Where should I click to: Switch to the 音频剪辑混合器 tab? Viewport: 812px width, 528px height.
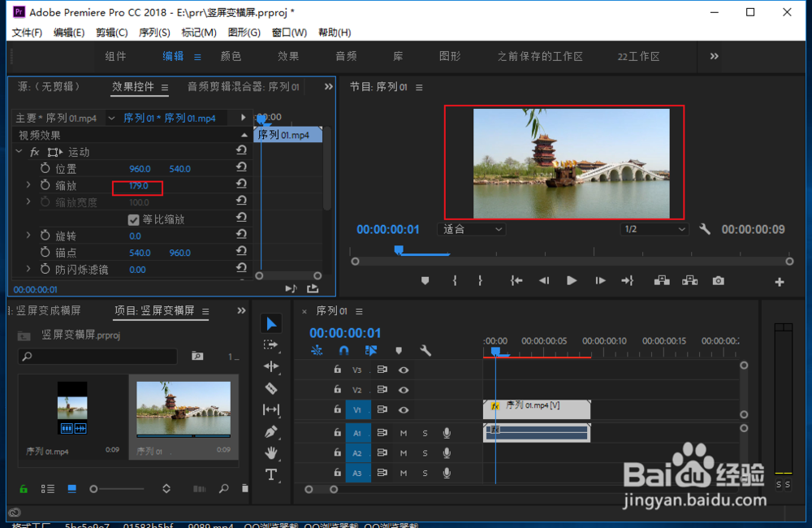click(243, 87)
